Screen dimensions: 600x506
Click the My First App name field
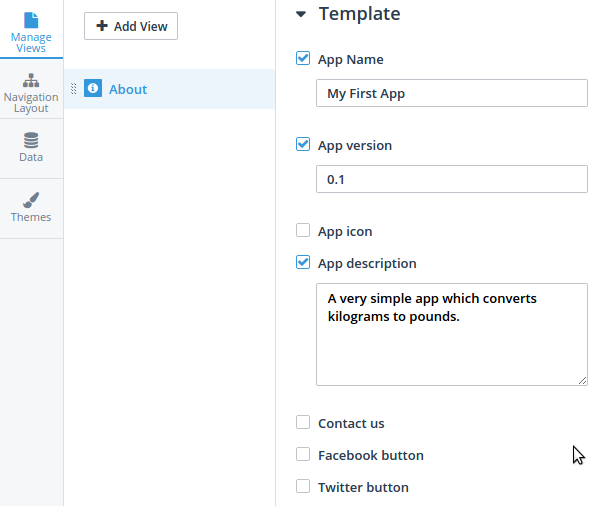452,93
